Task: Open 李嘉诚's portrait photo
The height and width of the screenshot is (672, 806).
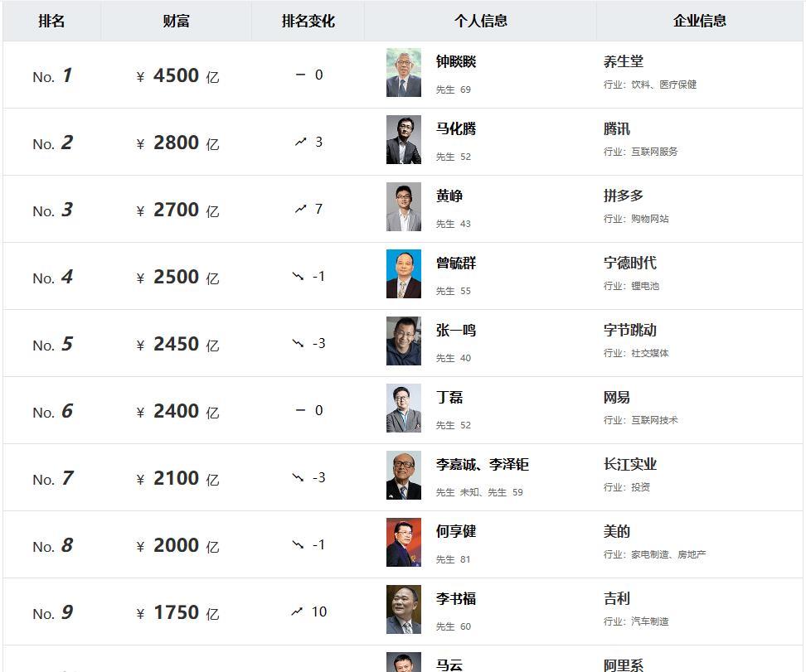Action: click(x=404, y=476)
